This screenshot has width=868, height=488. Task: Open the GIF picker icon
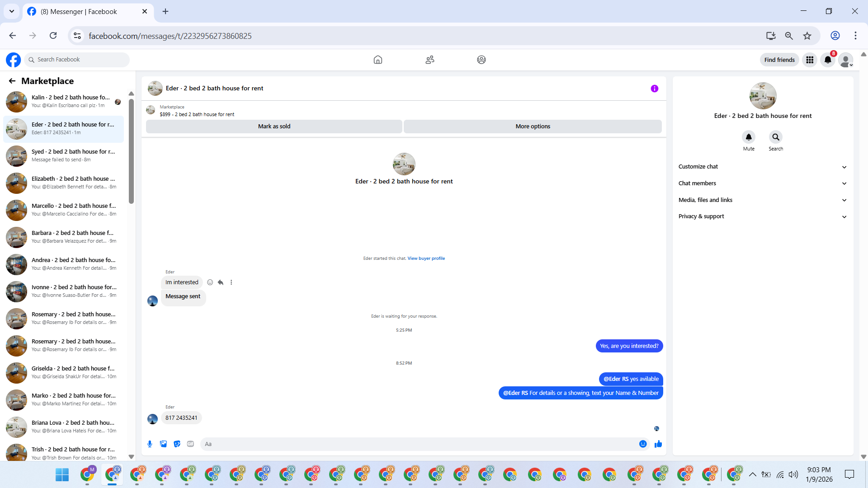click(x=190, y=444)
